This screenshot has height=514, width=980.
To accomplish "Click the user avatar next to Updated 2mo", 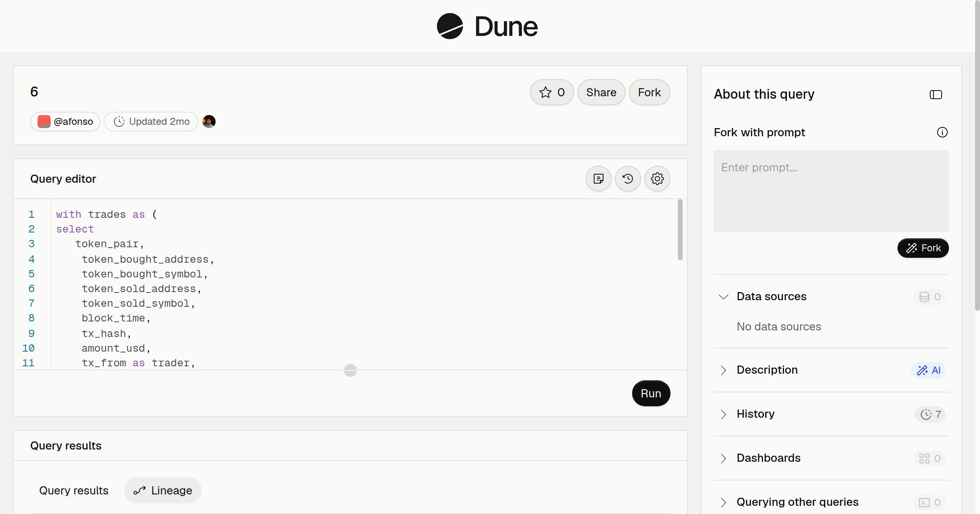I will point(209,122).
